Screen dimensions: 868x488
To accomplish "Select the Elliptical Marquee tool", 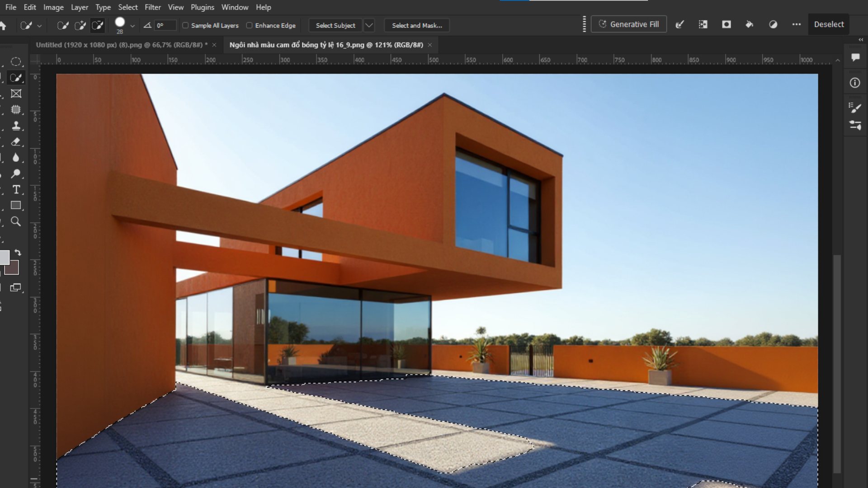I will [16, 61].
